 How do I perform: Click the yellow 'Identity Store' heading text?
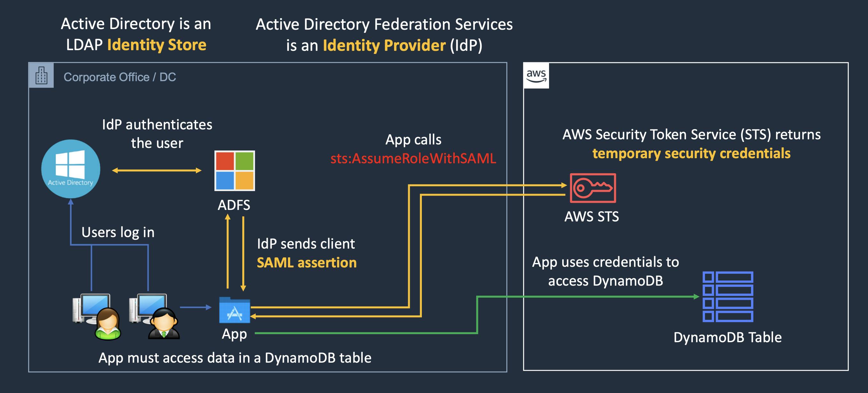pyautogui.click(x=157, y=45)
